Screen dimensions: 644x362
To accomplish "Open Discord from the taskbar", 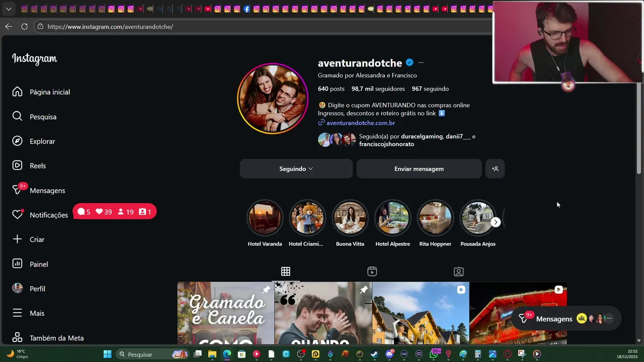I will 389,354.
